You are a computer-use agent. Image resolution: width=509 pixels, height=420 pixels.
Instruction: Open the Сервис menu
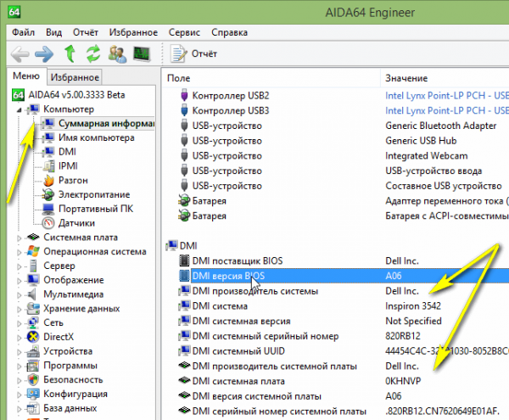click(184, 32)
